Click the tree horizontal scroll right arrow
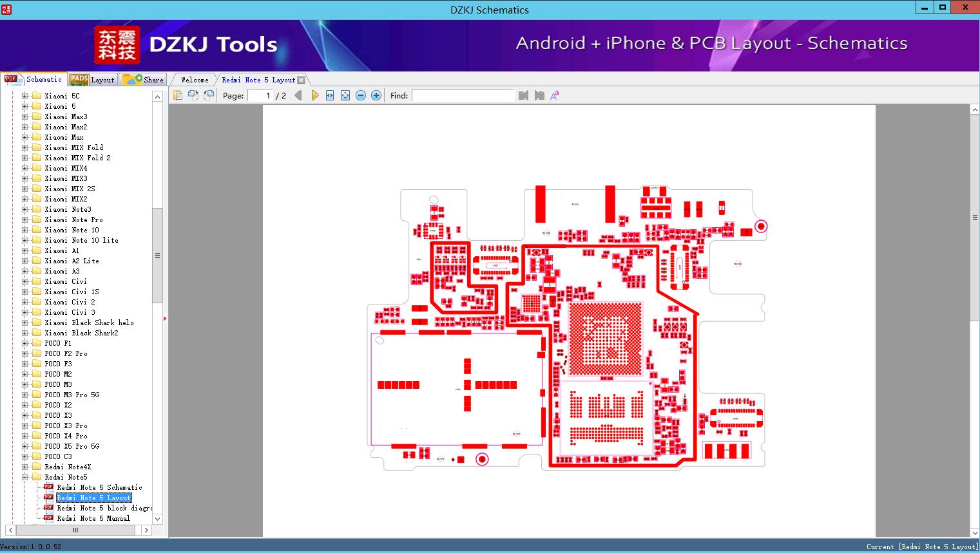 tap(146, 530)
